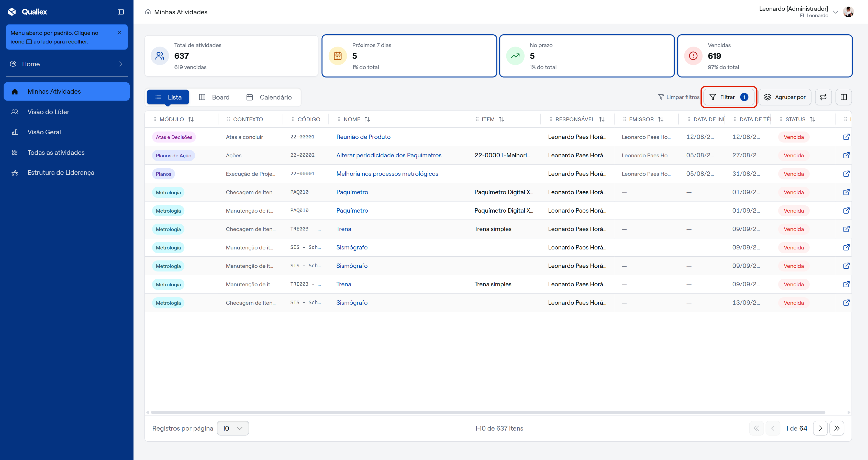The width and height of the screenshot is (868, 460).
Task: Sort by MÓDULO column arrows
Action: point(191,119)
